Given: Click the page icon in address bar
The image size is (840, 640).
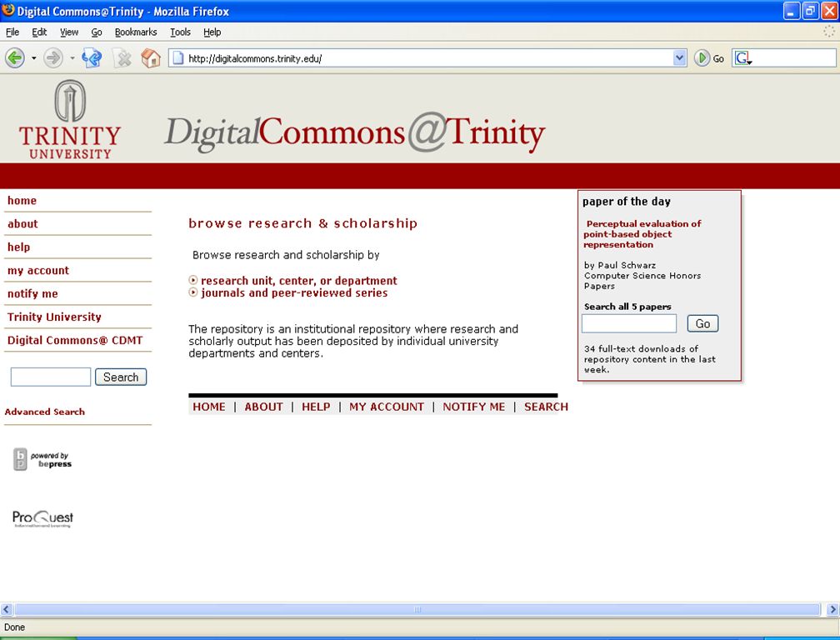Looking at the screenshot, I should [178, 57].
